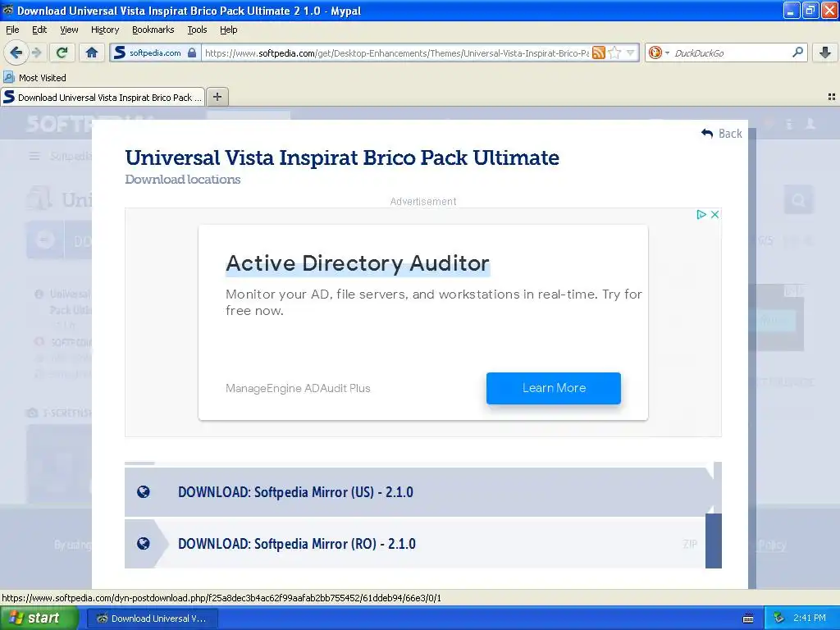Click Learn More in the advertisement
The image size is (840, 630).
(554, 388)
